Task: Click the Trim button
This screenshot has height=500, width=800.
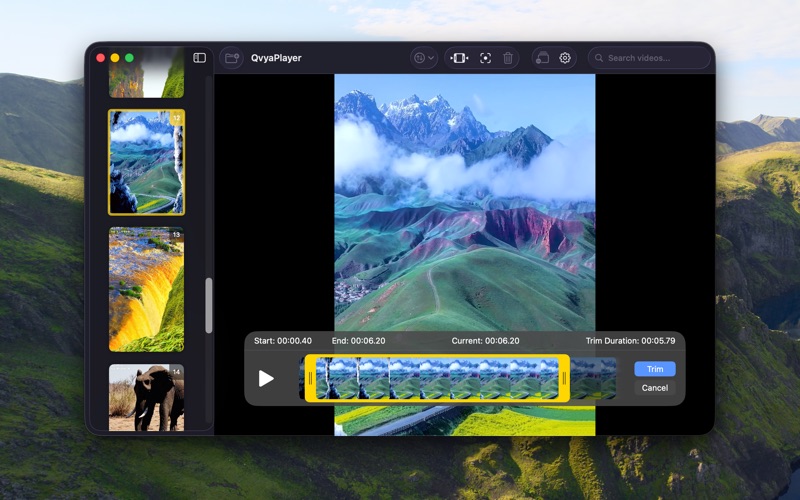Action: [655, 369]
